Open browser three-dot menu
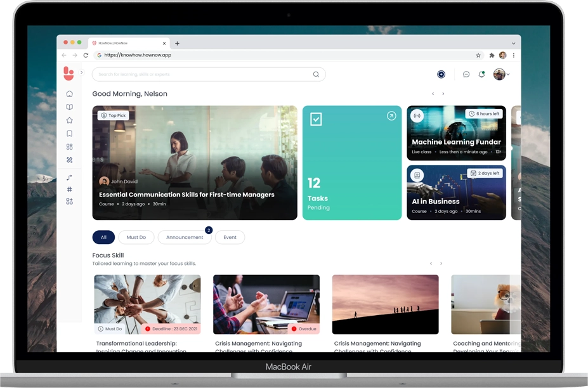The width and height of the screenshot is (588, 388). [x=513, y=55]
